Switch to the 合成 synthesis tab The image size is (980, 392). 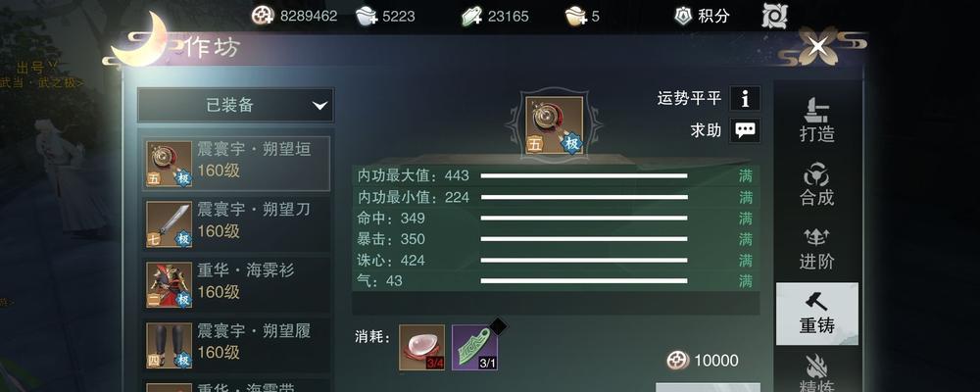pyautogui.click(x=817, y=184)
